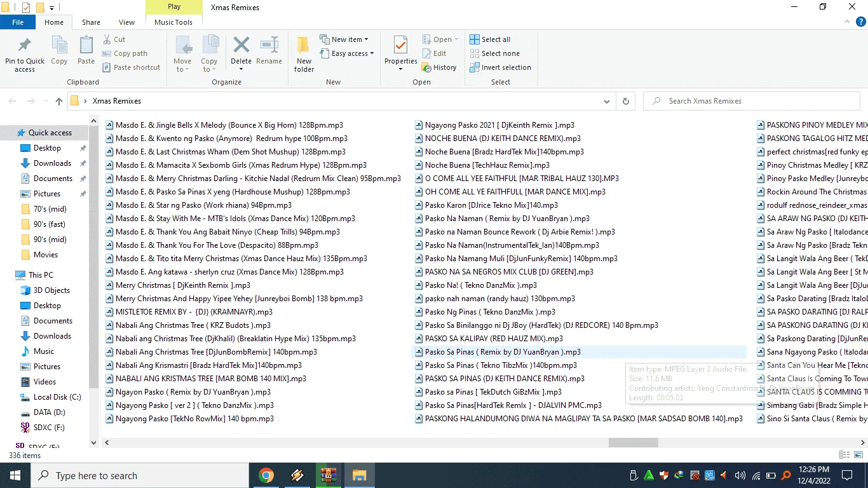This screenshot has height=488, width=868.
Task: Select the file "MISTLETOE REMIX BY - {DJ} (KRAMNAYR).mp3"
Action: [x=189, y=312]
